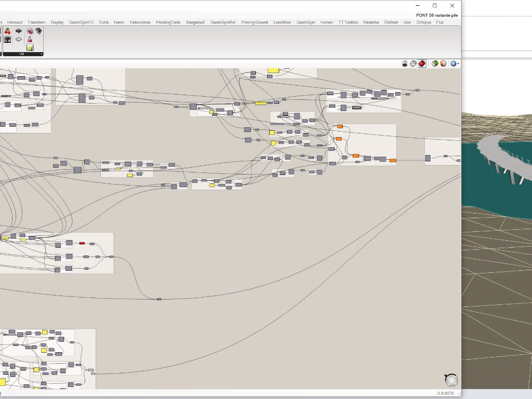Toggle the red shaded preview mode
532x399 pixels.
click(x=422, y=64)
